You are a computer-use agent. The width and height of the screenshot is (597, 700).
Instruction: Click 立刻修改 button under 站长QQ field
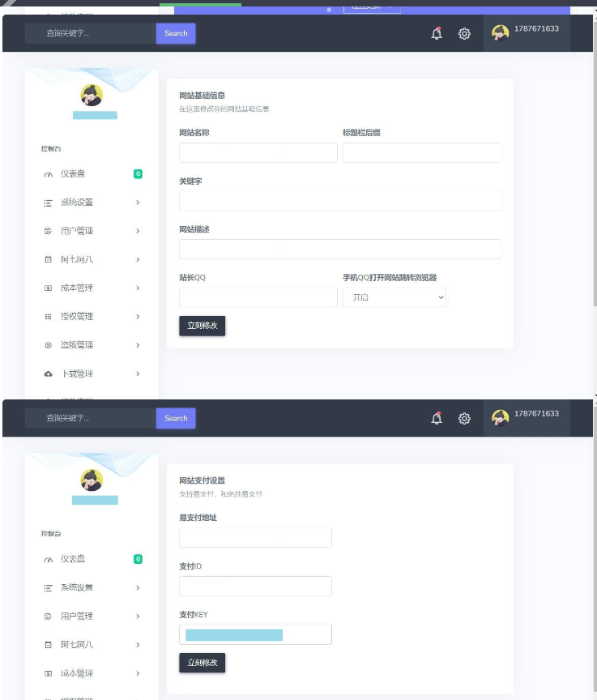coord(203,326)
